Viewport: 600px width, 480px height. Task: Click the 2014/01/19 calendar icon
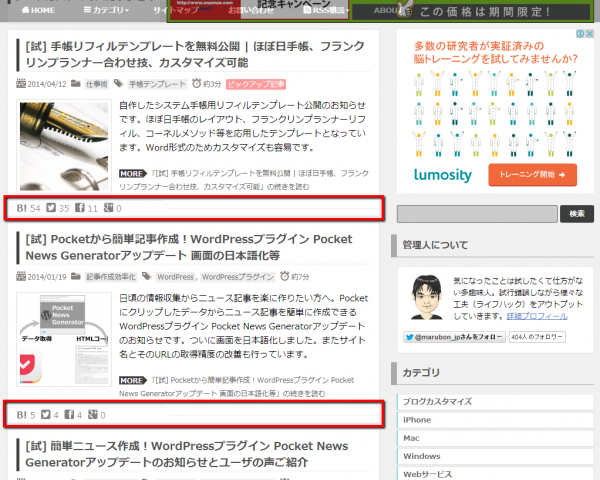pyautogui.click(x=21, y=276)
